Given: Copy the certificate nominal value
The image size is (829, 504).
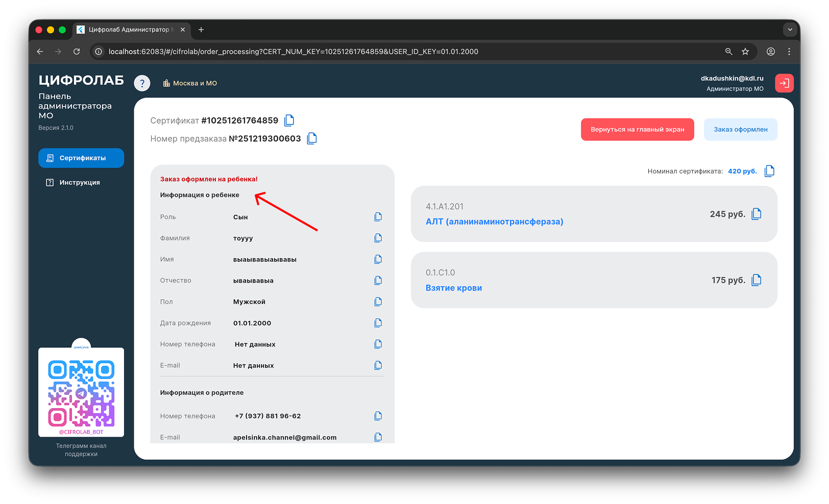Looking at the screenshot, I should [x=769, y=171].
